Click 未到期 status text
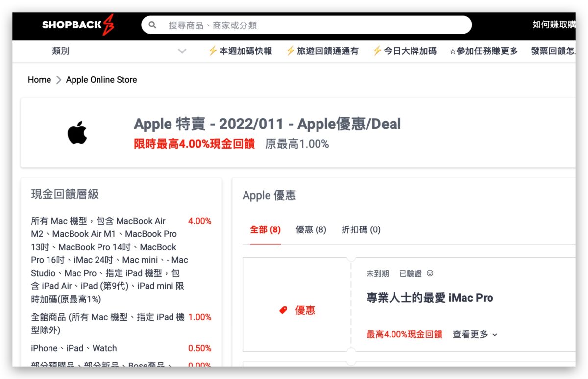 coord(378,273)
